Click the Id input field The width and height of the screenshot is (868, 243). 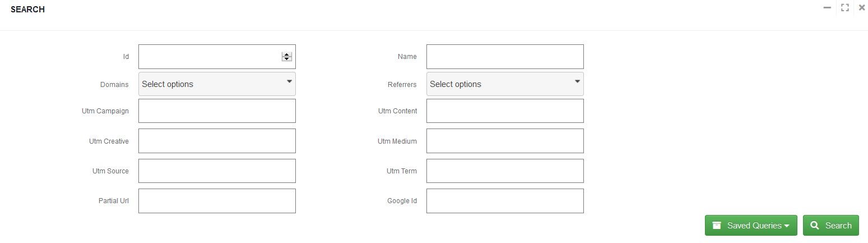208,57
